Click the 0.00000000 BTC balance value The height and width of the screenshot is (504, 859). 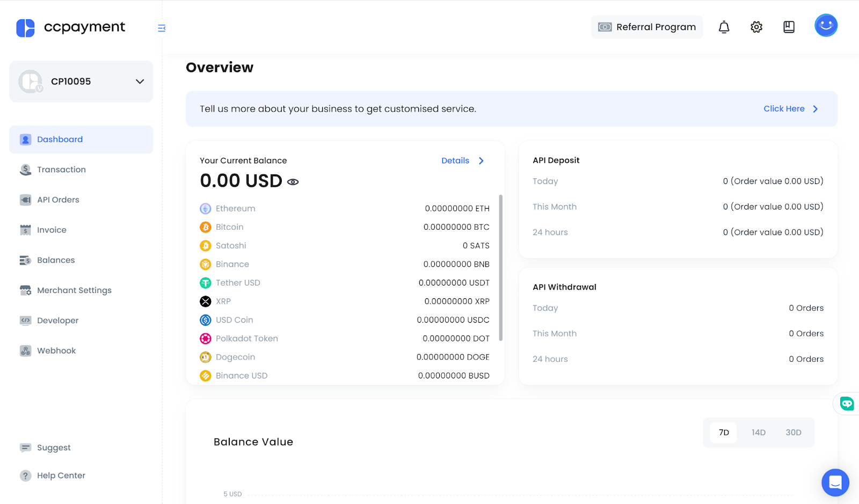(x=456, y=227)
